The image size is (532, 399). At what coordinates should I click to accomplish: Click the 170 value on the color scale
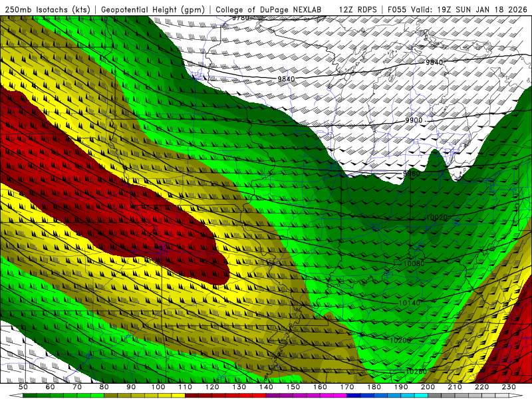347,387
